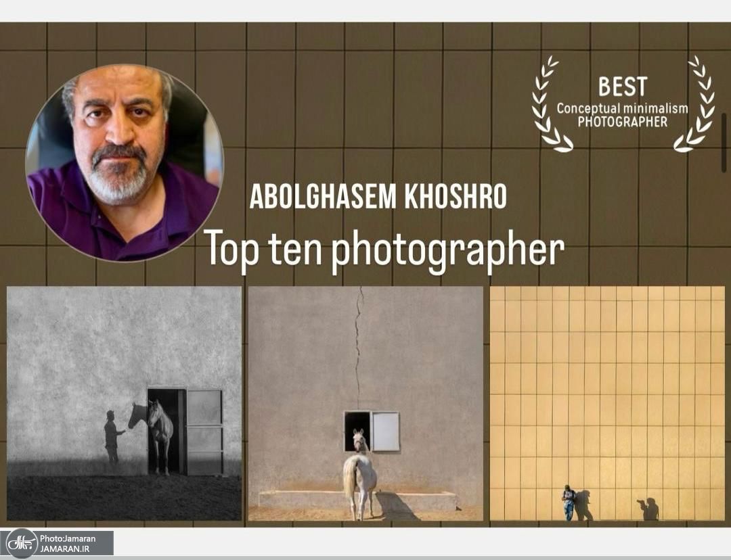Open the yellow tiled wall photo
The image size is (731, 560).
point(607,403)
